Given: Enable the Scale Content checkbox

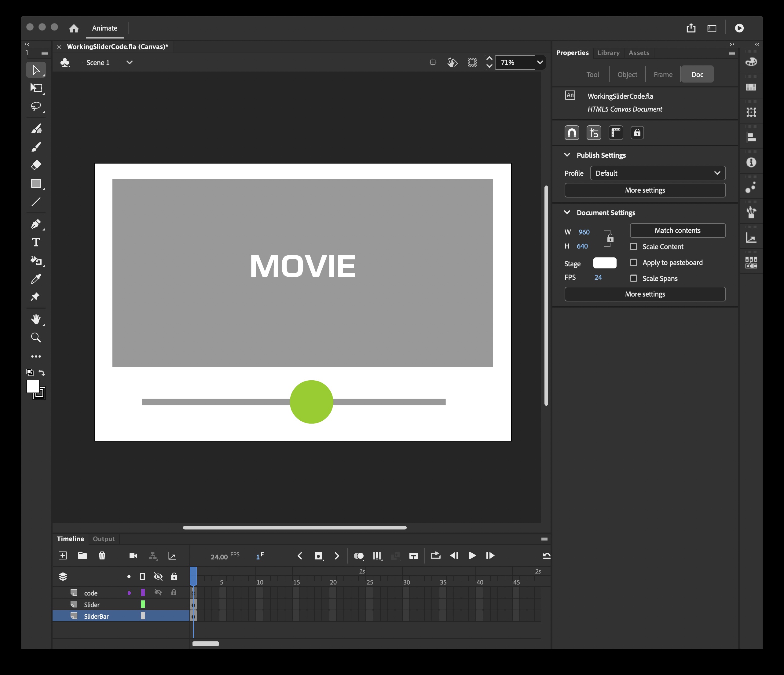Looking at the screenshot, I should (x=634, y=246).
